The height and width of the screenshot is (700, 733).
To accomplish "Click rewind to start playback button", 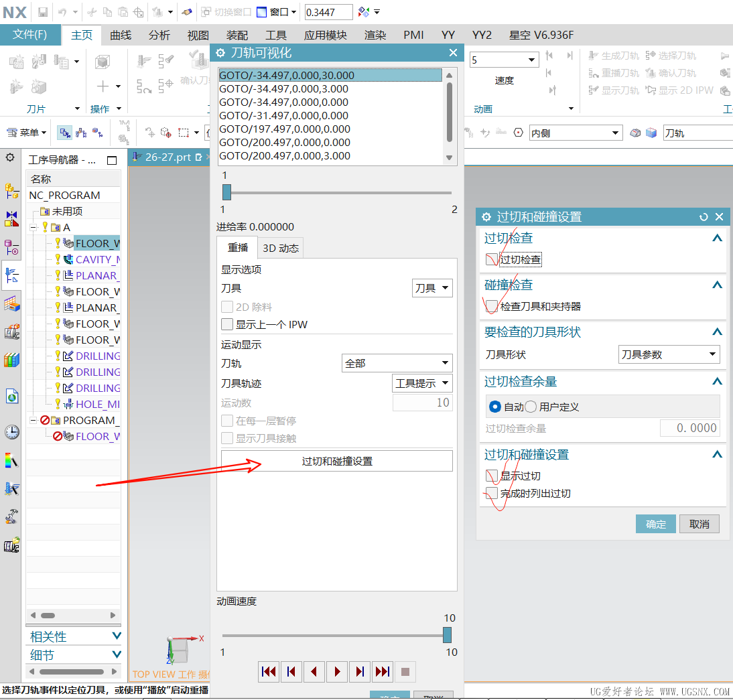I will pyautogui.click(x=269, y=671).
